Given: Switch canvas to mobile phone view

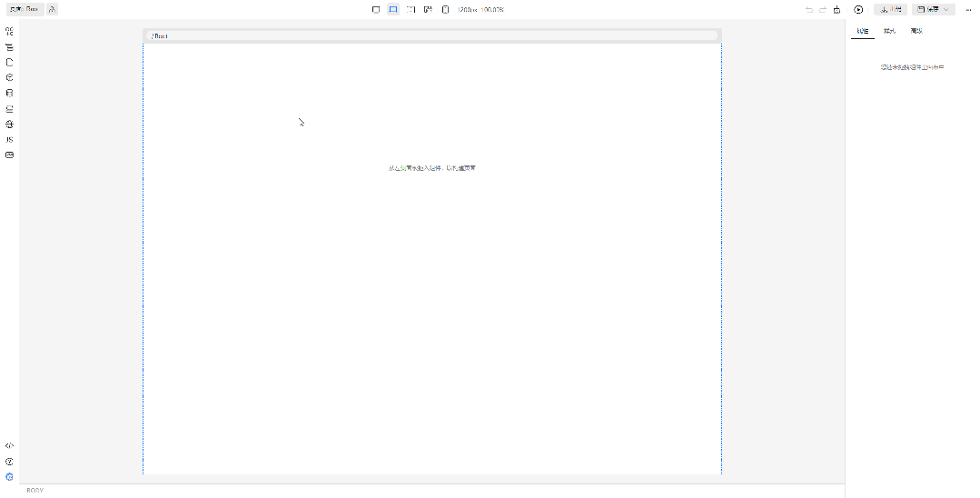Looking at the screenshot, I should tap(445, 9).
